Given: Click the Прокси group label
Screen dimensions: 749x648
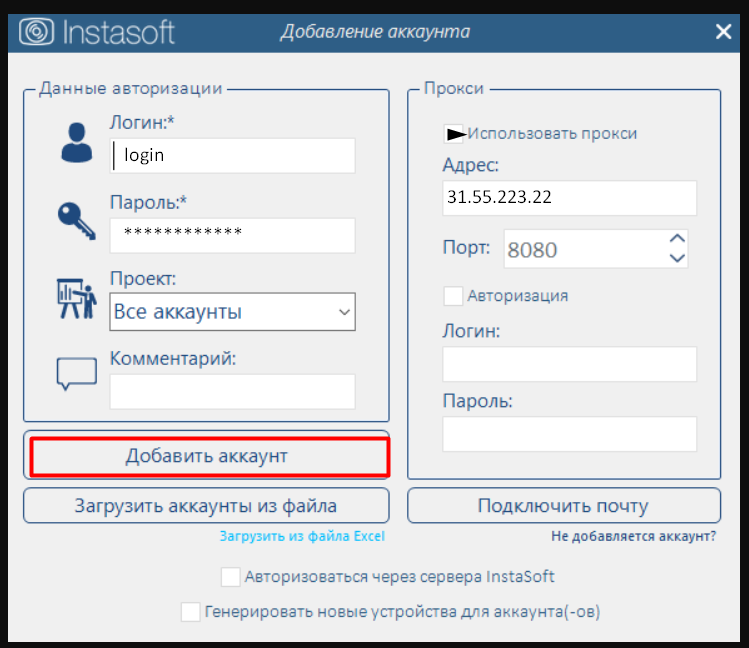Looking at the screenshot, I should point(454,89).
